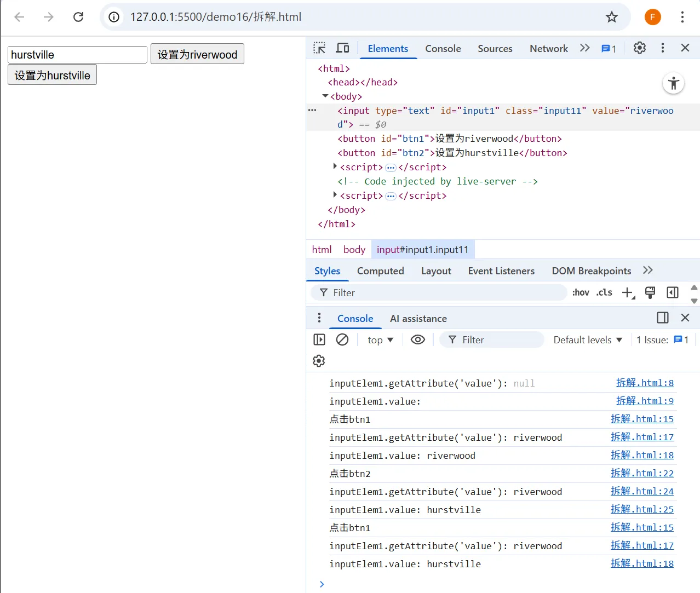The height and width of the screenshot is (593, 700).
Task: Switch to the Network tab
Action: [548, 49]
